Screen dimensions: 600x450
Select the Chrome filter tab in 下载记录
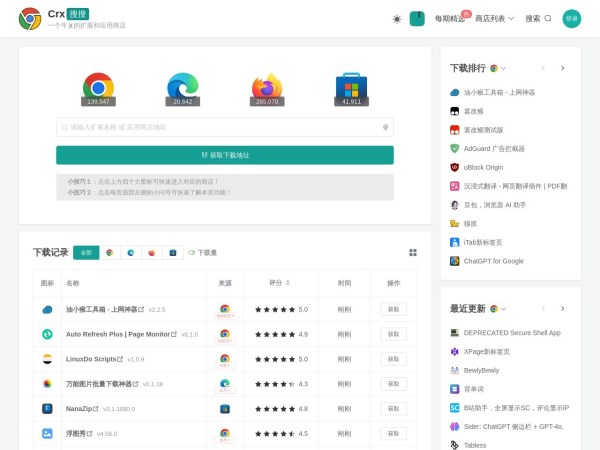110,253
